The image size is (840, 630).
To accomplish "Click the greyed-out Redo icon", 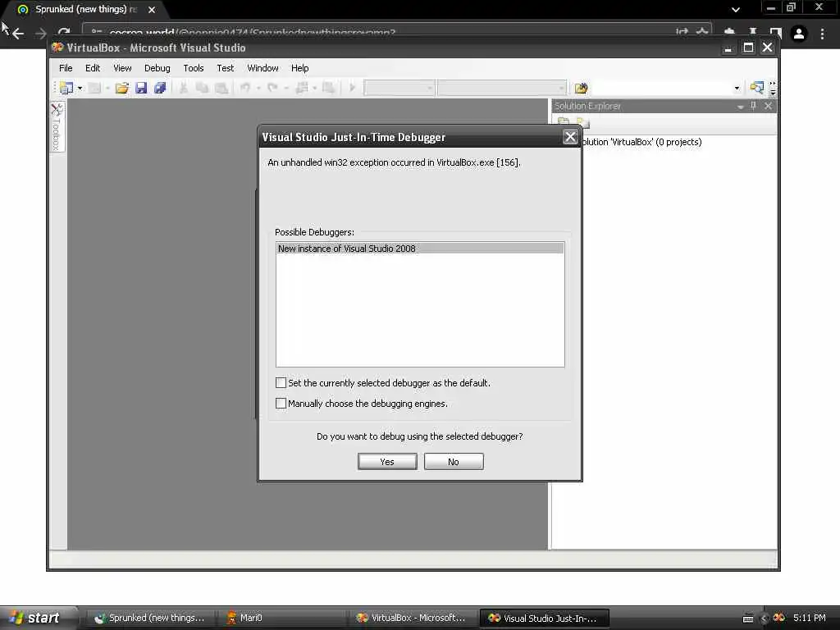I will [272, 87].
